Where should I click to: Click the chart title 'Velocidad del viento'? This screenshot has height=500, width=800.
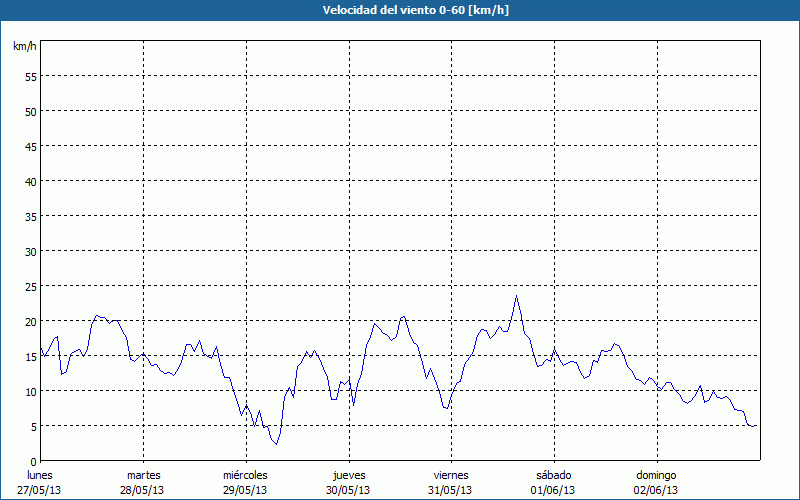coord(400,10)
